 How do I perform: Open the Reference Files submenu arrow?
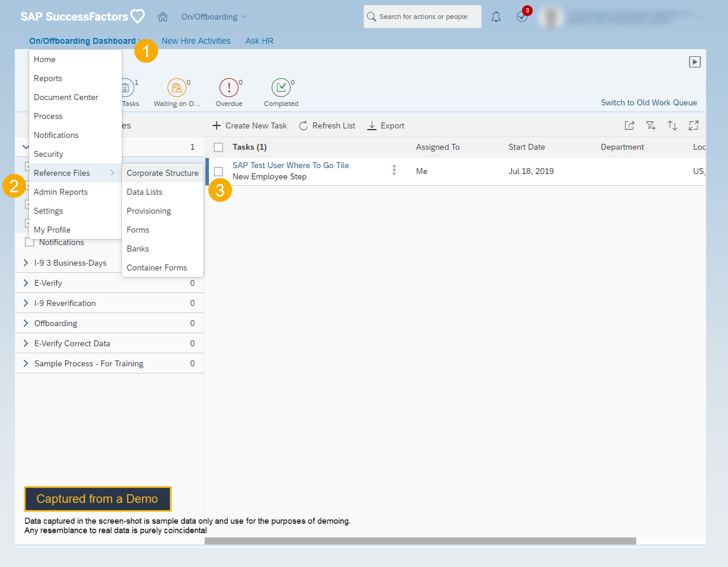[x=112, y=173]
